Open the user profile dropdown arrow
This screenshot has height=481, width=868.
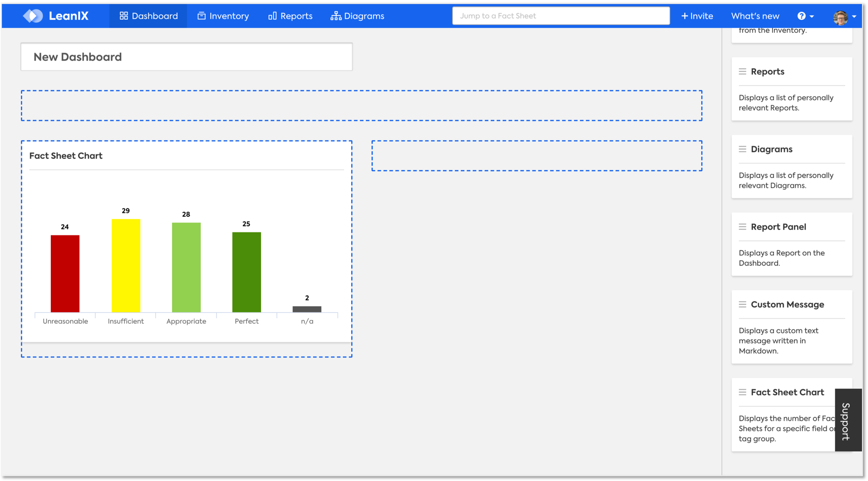854,16
